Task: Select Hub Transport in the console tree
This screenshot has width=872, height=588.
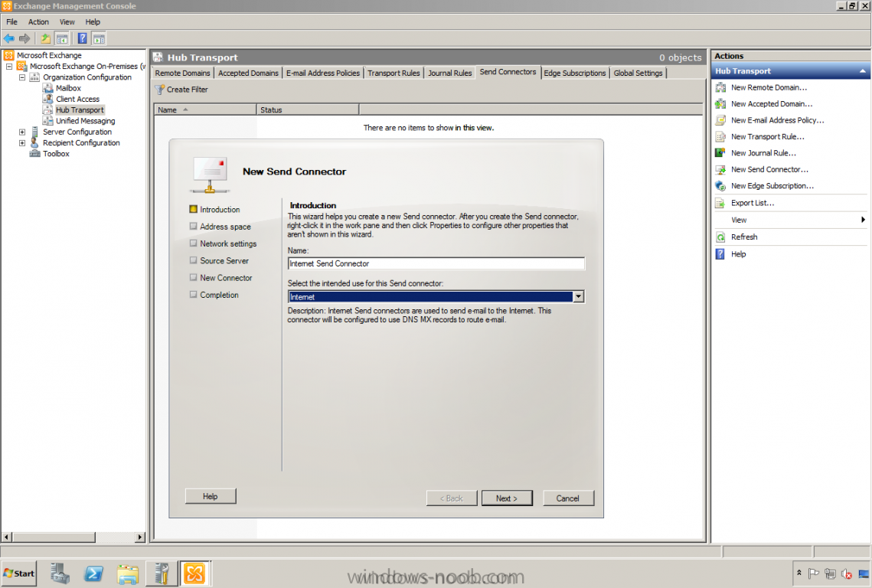Action: [80, 110]
